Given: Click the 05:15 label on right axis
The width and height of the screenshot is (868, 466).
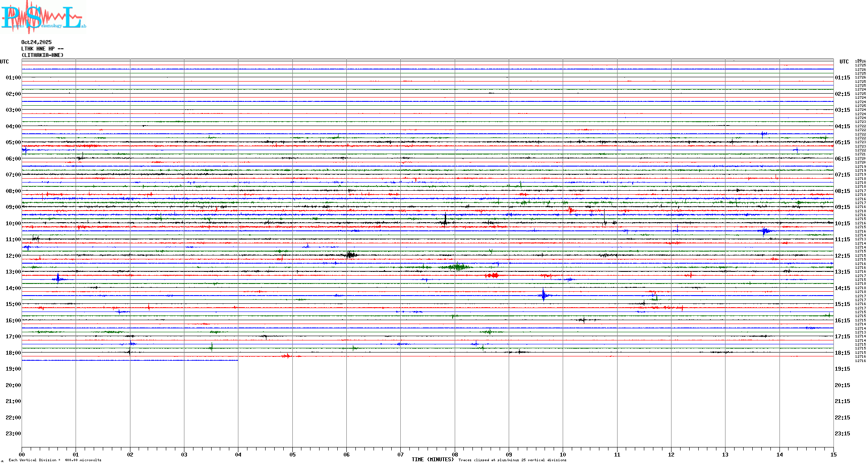Looking at the screenshot, I should tap(842, 142).
